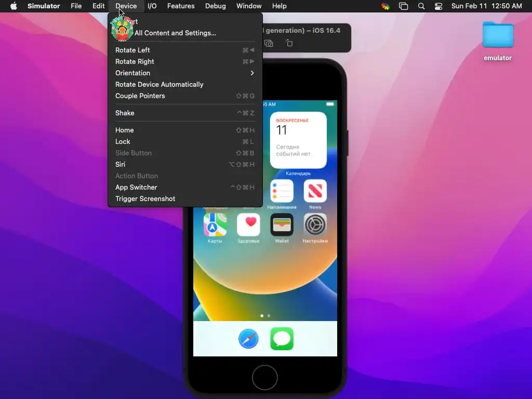Open the News app
This screenshot has width=532, height=399.
315,191
